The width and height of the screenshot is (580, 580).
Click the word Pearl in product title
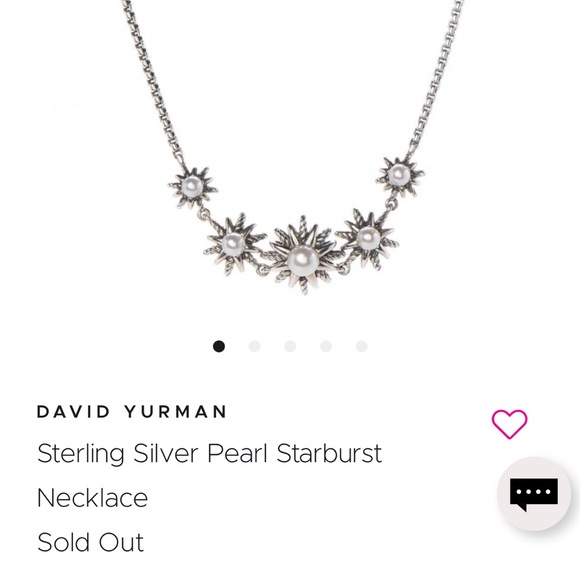237,453
